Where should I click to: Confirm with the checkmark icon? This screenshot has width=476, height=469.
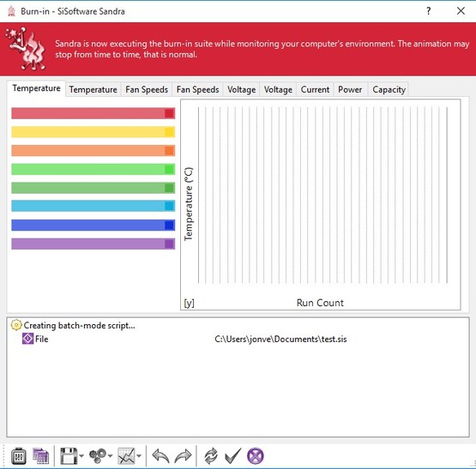coord(232,456)
